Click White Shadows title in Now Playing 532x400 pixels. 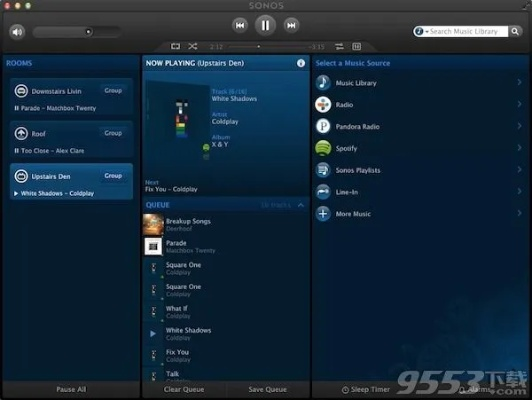[x=234, y=99]
